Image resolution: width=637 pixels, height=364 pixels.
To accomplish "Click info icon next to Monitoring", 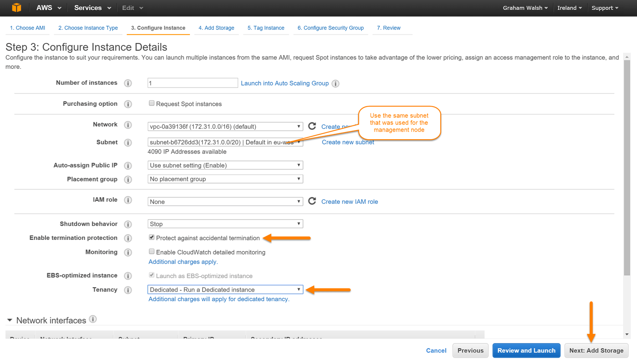I will point(128,253).
